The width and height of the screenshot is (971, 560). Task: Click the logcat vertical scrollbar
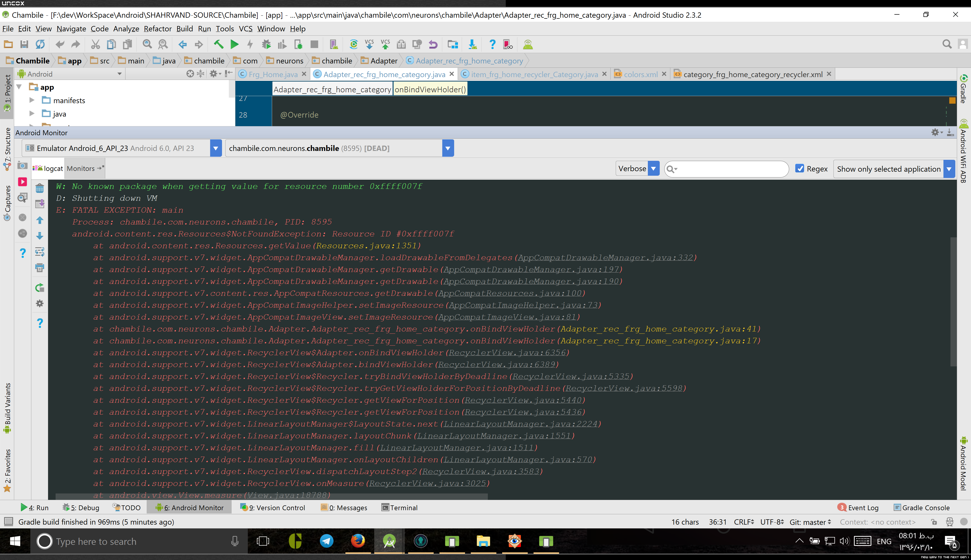953,302
